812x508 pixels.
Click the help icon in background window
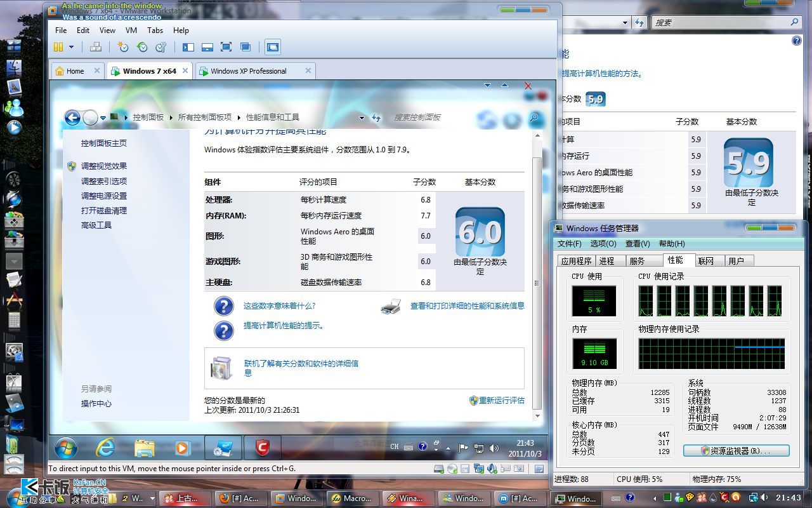pos(797,41)
